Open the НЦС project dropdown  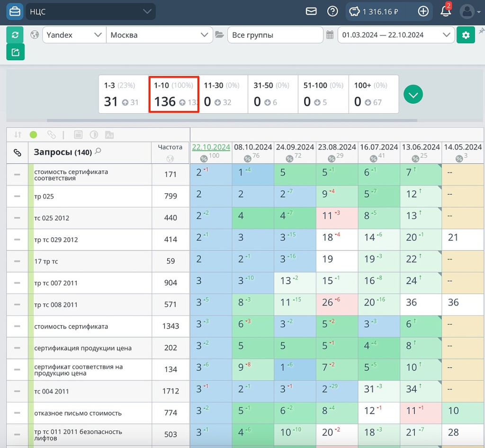click(90, 12)
